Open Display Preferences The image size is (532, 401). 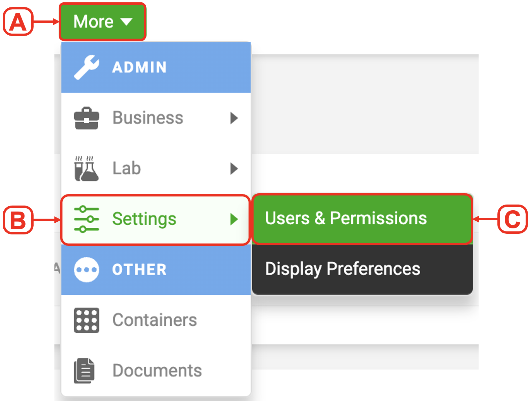(x=362, y=269)
